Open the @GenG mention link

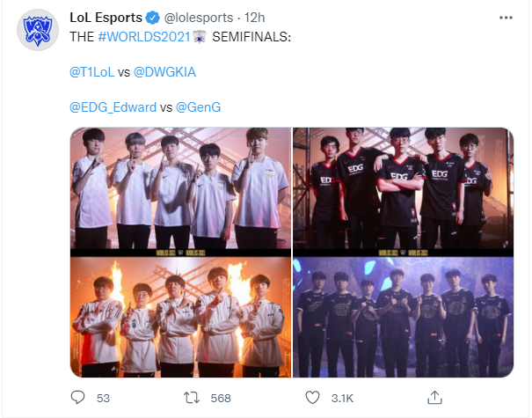pyautogui.click(x=199, y=107)
